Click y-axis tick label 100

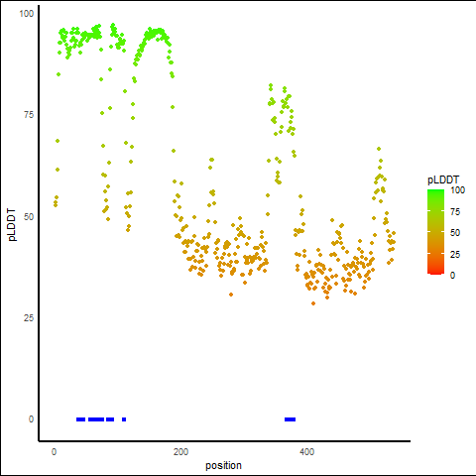coord(26,14)
